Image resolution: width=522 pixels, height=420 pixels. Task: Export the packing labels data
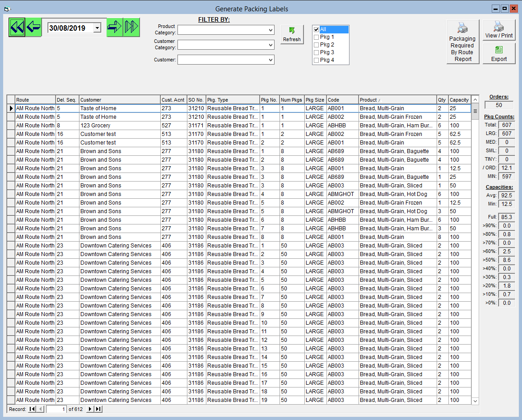499,54
